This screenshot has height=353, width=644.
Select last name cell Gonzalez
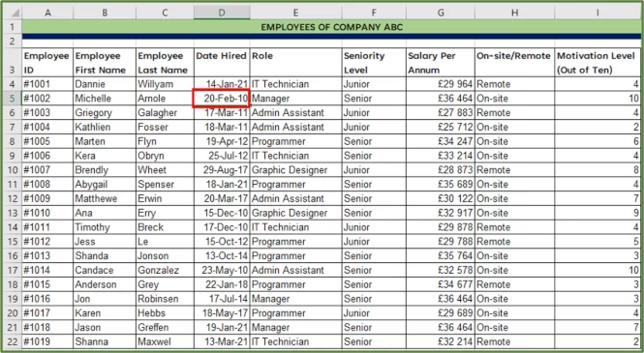165,270
